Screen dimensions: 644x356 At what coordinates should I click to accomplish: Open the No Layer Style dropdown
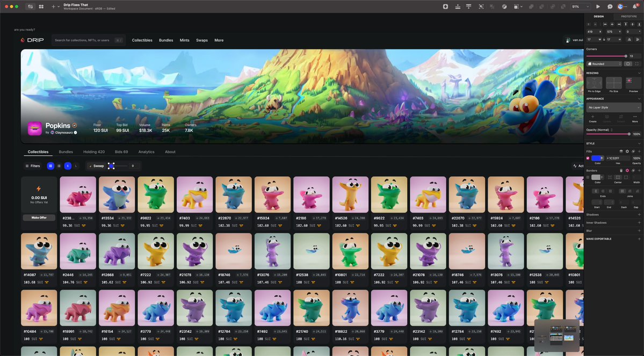[613, 107]
